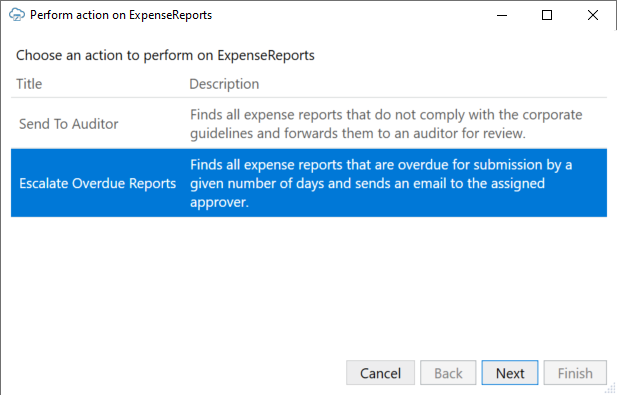Click the Description column header

pyautogui.click(x=224, y=84)
